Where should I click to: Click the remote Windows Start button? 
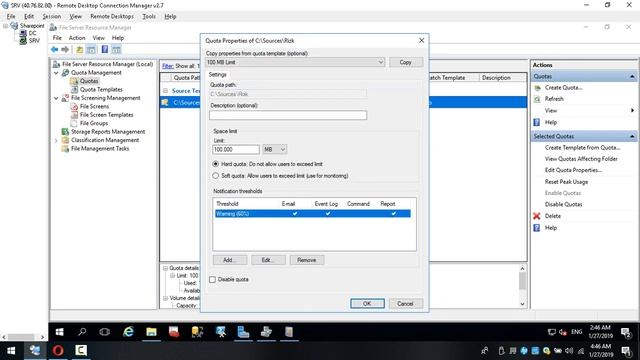click(x=60, y=332)
